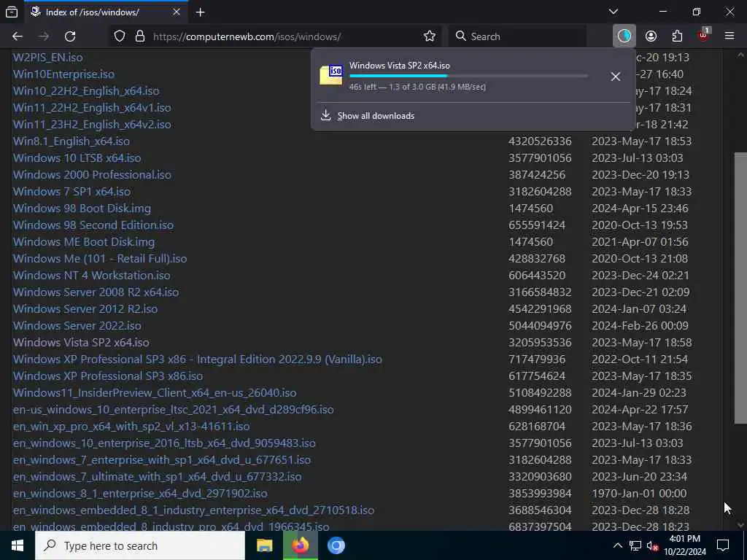This screenshot has width=747, height=560.
Task: Open en_win_xp_pro_x64_with_sp2_vl_x13-41611.iso
Action: (131, 426)
